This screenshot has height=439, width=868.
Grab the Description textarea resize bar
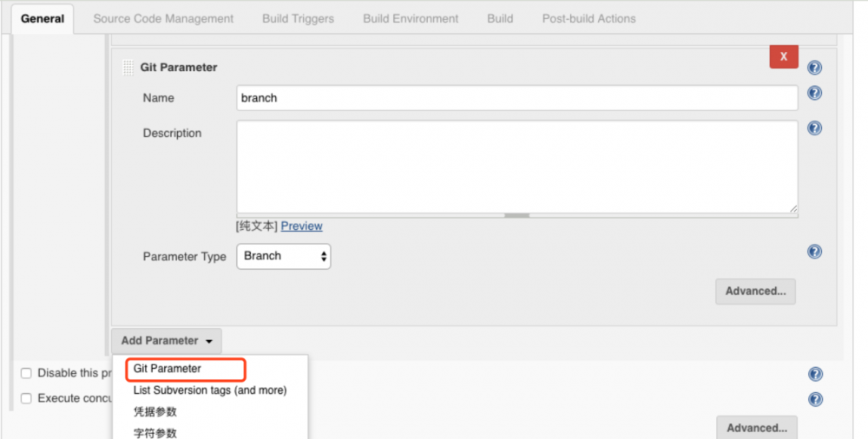(x=517, y=215)
